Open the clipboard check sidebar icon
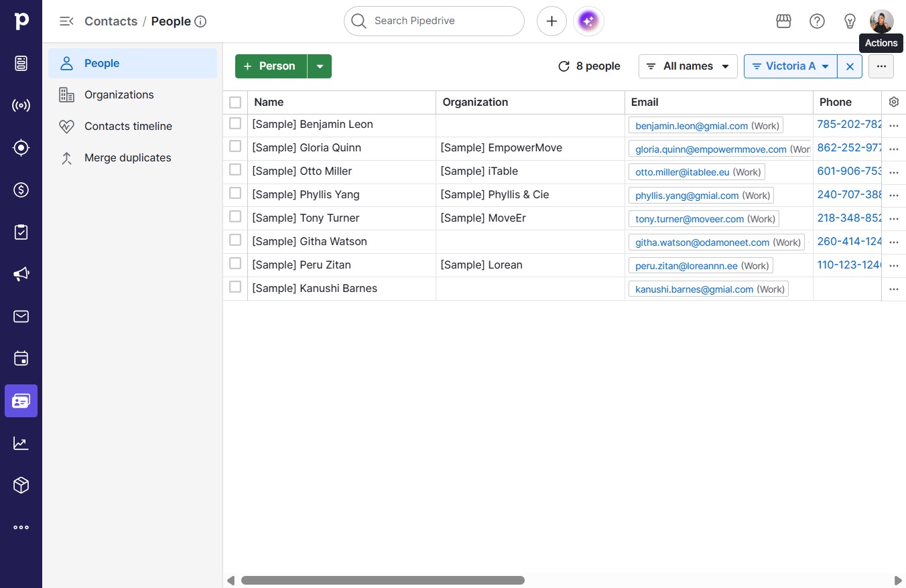Viewport: 906px width, 588px height. tap(21, 232)
